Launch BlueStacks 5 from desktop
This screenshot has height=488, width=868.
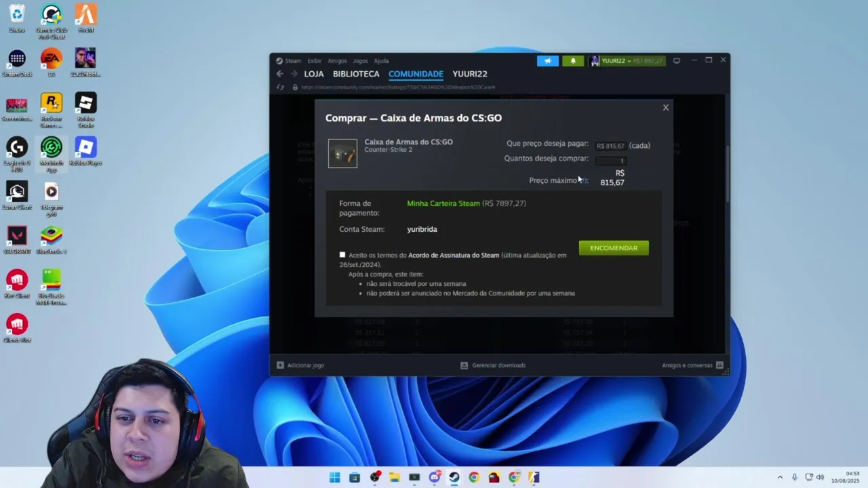pos(51,239)
